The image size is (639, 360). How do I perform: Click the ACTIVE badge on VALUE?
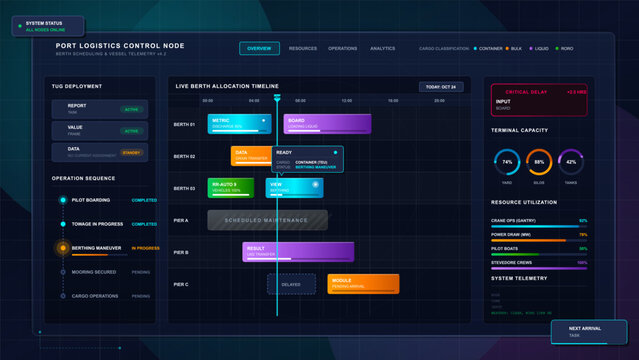131,131
